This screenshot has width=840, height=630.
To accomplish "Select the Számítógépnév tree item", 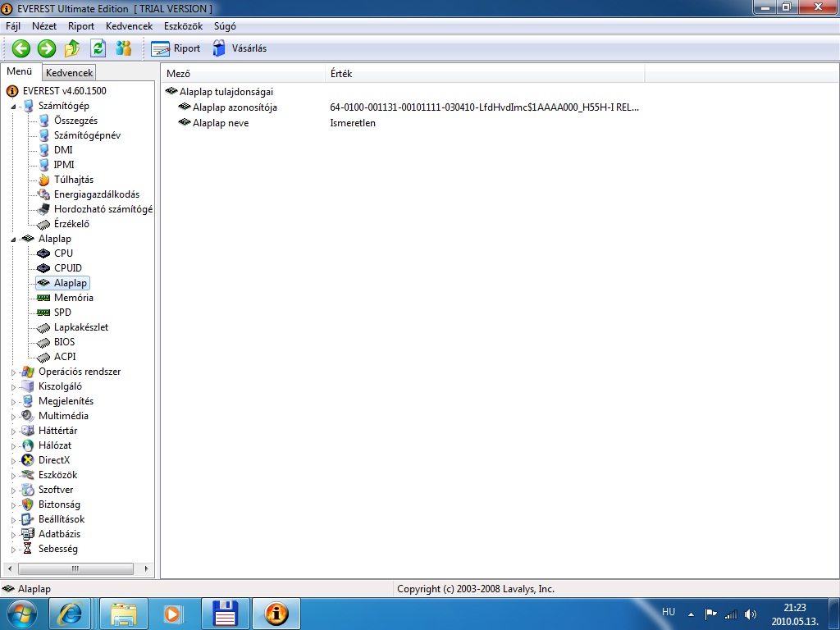I will tap(87, 135).
